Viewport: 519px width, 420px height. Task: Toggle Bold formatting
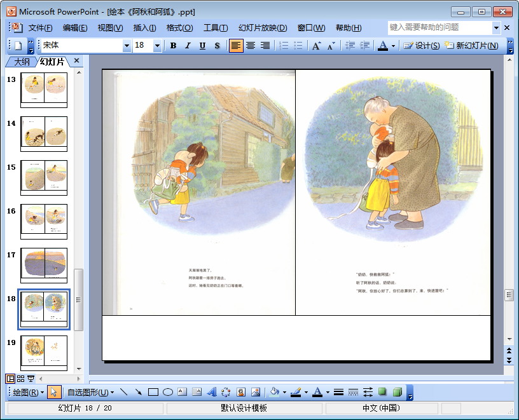[173, 46]
